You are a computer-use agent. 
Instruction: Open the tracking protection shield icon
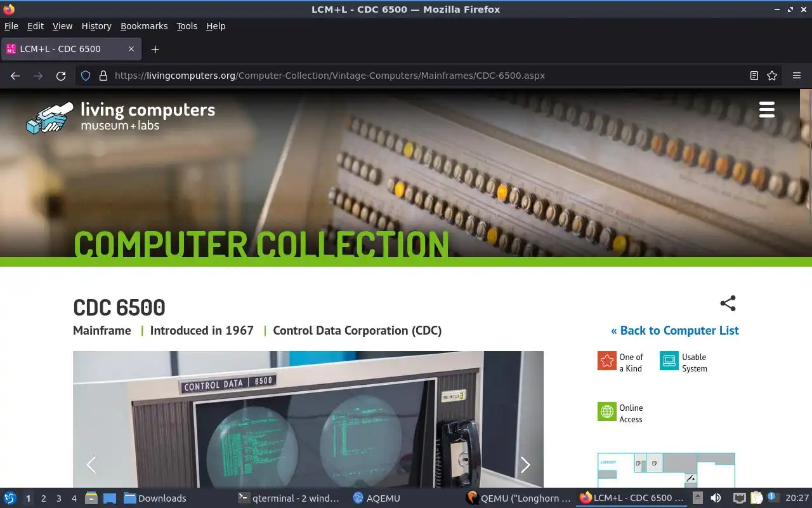(x=86, y=76)
